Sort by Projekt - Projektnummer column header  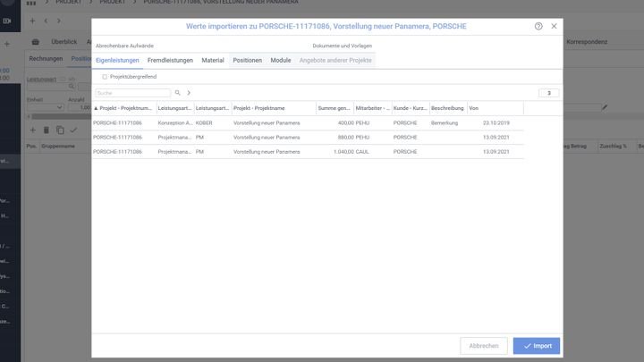[x=123, y=107]
